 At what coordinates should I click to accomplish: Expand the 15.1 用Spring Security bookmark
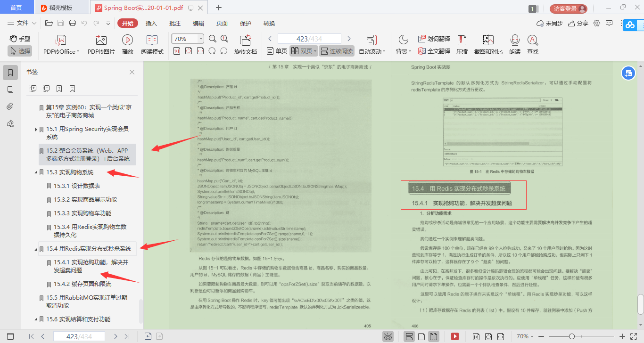pos(36,129)
